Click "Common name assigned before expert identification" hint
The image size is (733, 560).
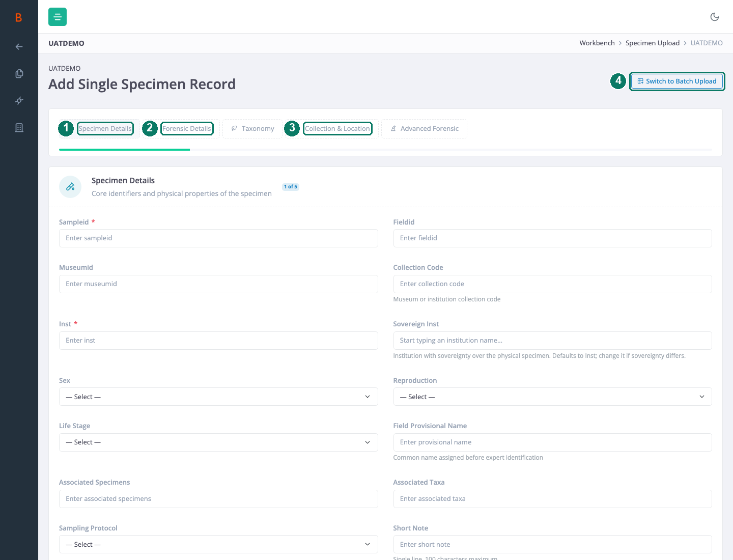pyautogui.click(x=468, y=458)
